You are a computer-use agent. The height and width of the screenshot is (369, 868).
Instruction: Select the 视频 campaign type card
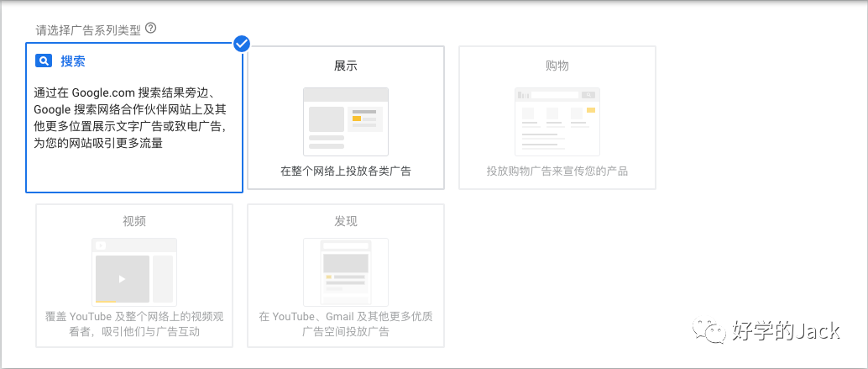point(134,276)
